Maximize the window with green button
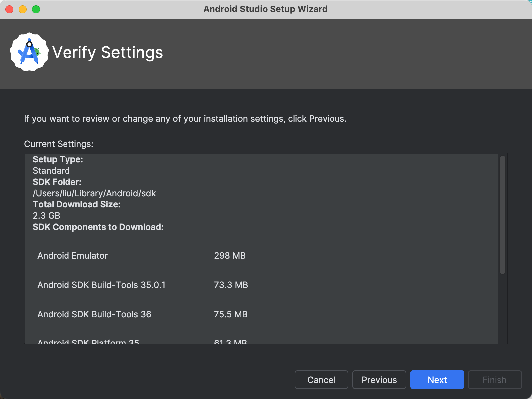The image size is (532, 399). [36, 9]
